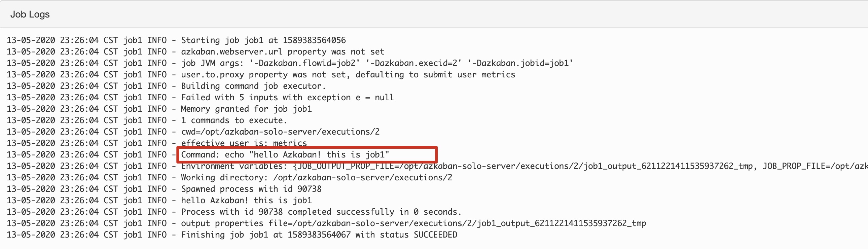Click the Environment variables log line
The width and height of the screenshot is (868, 249).
click(x=437, y=167)
